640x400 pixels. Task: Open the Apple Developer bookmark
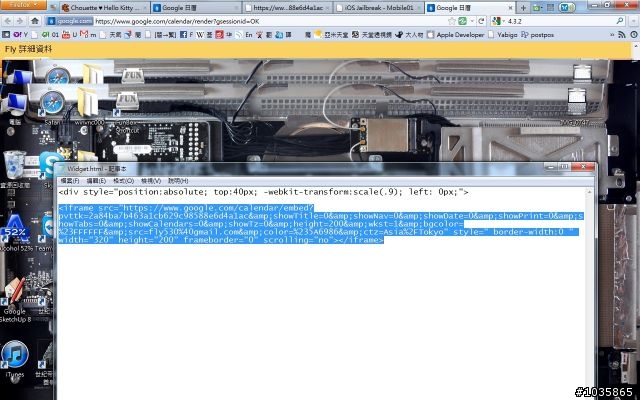[456, 35]
